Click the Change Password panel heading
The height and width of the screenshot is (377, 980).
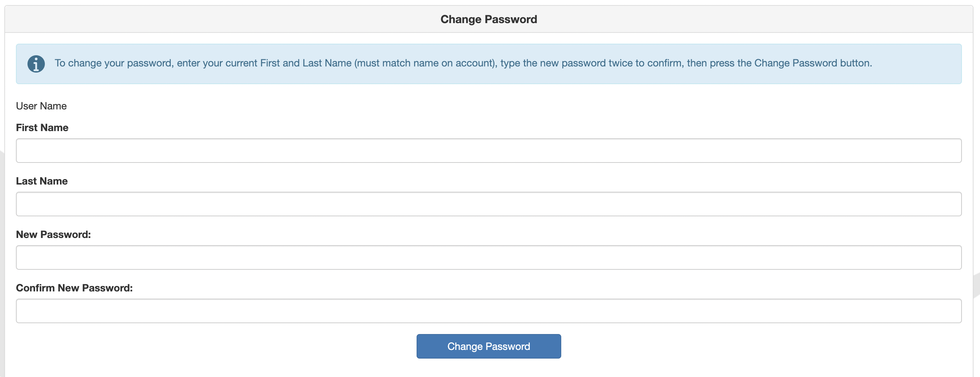[489, 19]
